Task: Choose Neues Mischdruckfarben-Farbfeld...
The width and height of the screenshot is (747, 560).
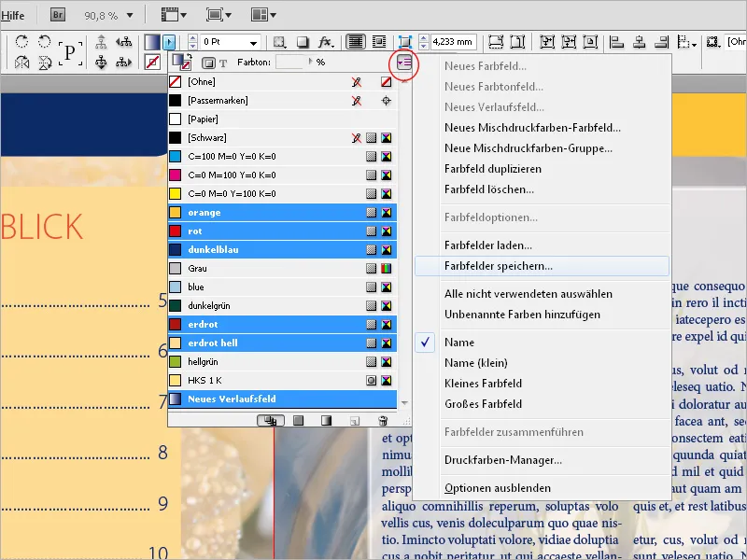Action: click(x=543, y=128)
